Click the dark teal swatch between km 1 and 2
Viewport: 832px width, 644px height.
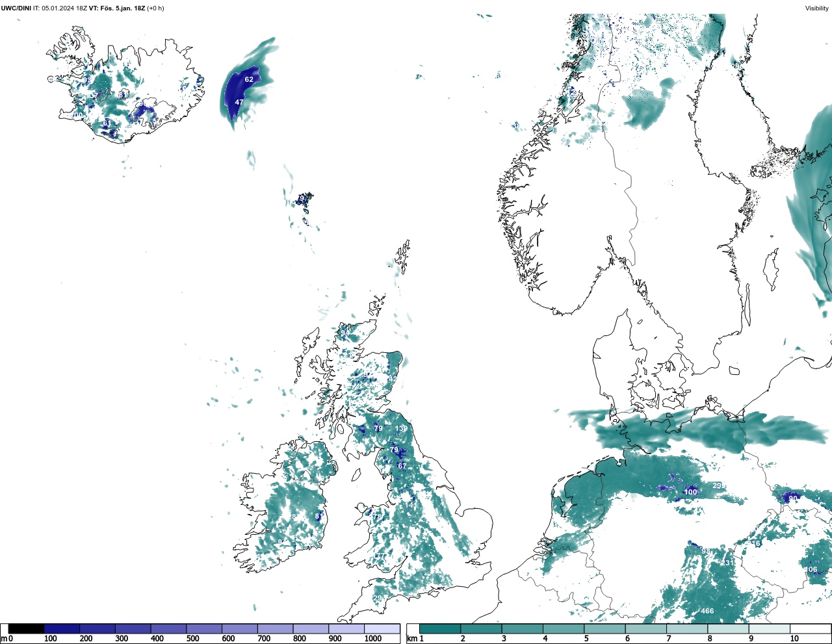point(440,629)
